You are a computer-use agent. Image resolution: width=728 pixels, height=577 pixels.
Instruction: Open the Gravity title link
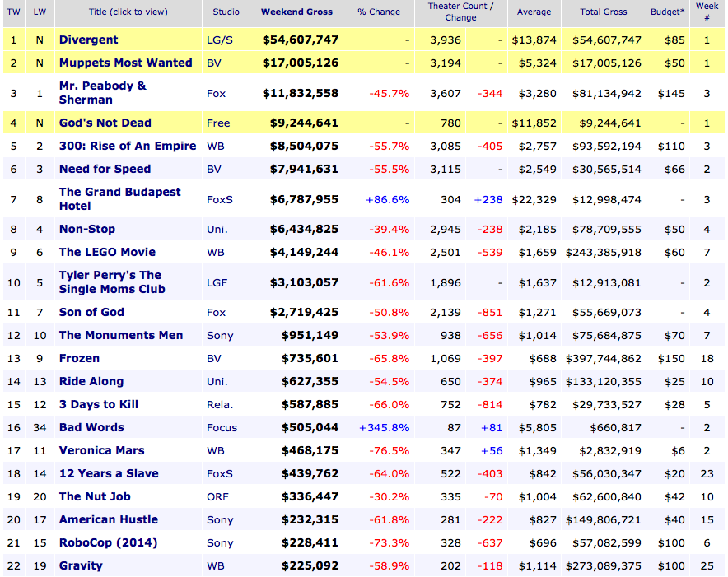tap(81, 565)
